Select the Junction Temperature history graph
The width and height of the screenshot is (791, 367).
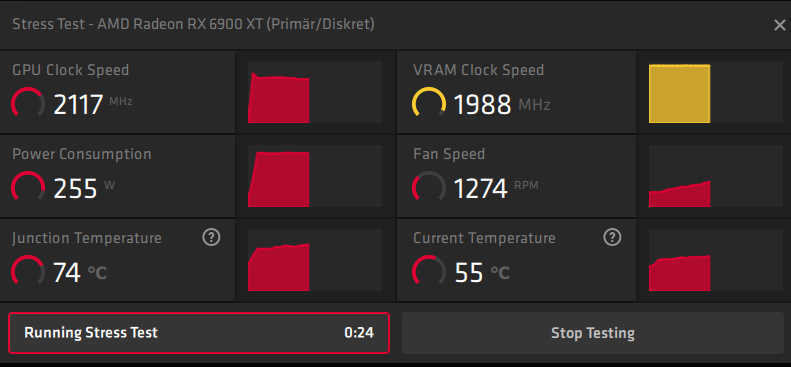coord(315,260)
